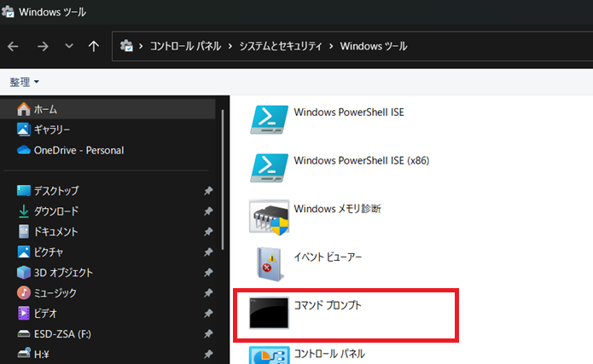Navigate to コントロール パネル breadcrumb

click(185, 46)
